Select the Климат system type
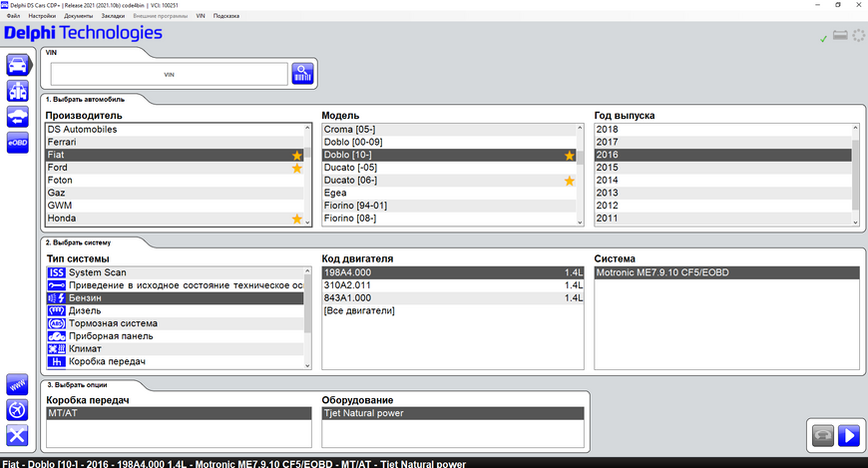 (175, 349)
